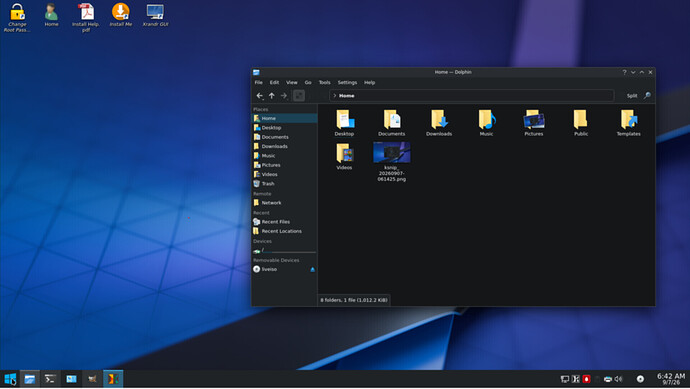Open the file manager taskbar icon
This screenshot has height=389, width=690.
tap(29, 379)
